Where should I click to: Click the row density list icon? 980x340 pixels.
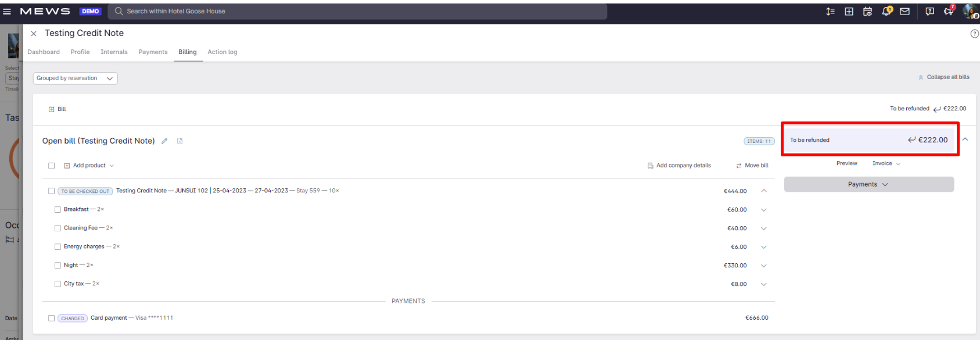(830, 11)
